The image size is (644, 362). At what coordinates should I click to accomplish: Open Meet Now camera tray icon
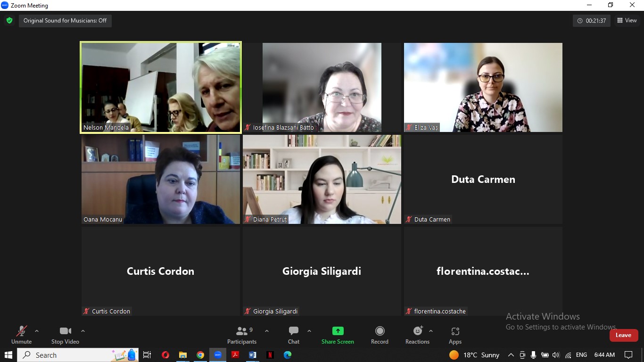tap(522, 355)
